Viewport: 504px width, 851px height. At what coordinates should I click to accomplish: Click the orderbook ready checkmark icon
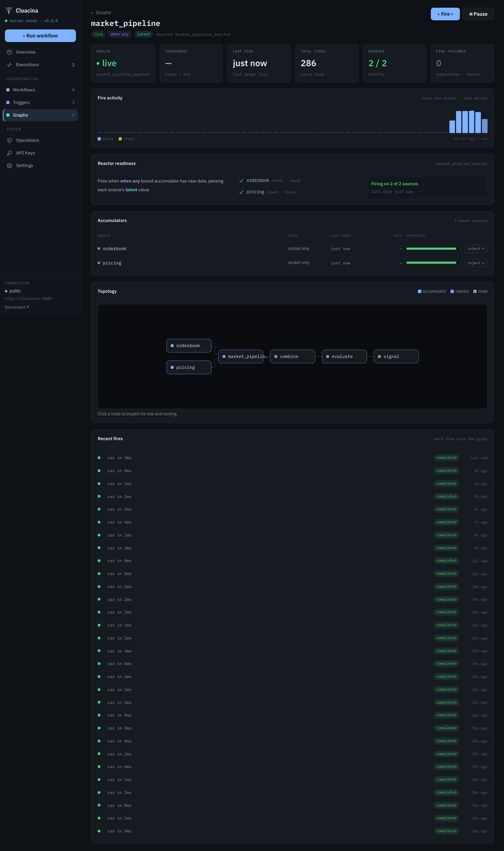click(x=241, y=181)
